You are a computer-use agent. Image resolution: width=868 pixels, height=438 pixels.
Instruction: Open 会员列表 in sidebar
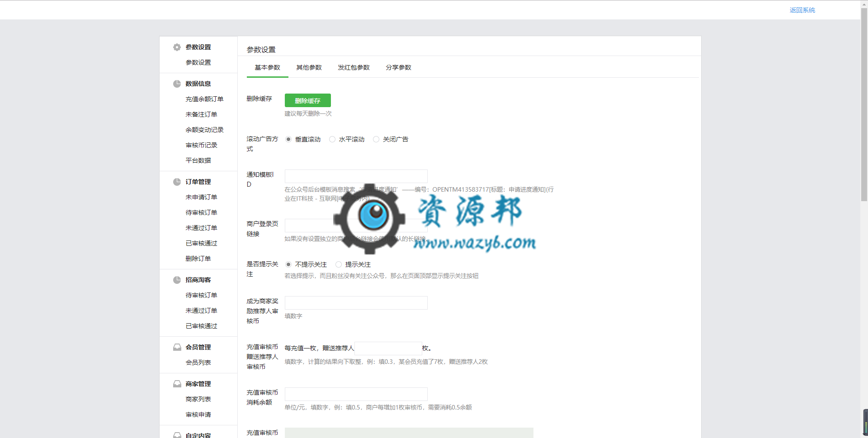pyautogui.click(x=198, y=363)
